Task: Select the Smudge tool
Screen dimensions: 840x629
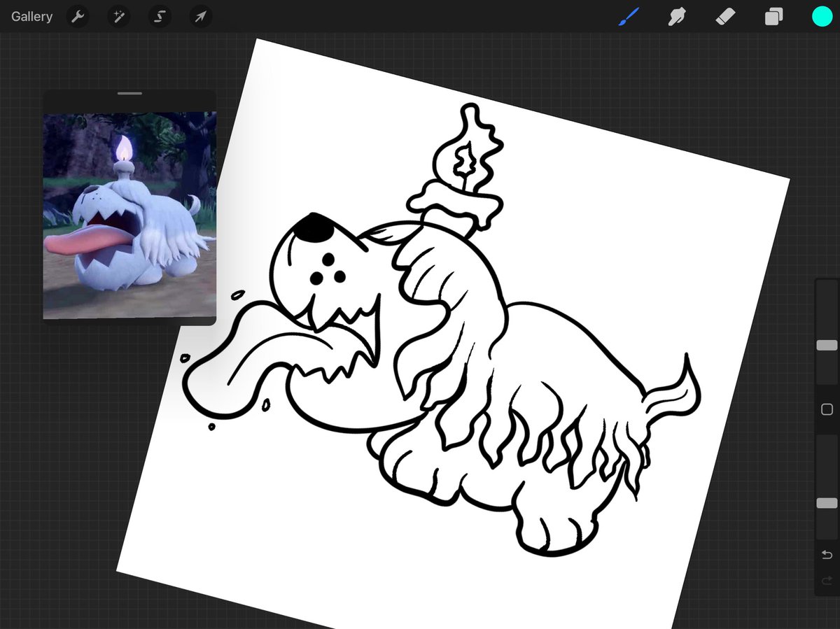Action: (x=677, y=17)
